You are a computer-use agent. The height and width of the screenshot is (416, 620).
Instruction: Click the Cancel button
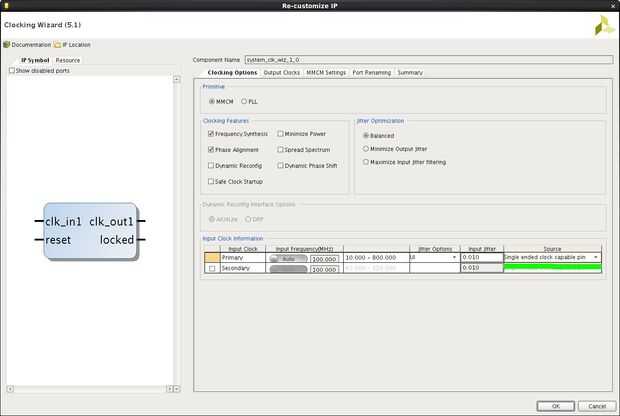597,406
